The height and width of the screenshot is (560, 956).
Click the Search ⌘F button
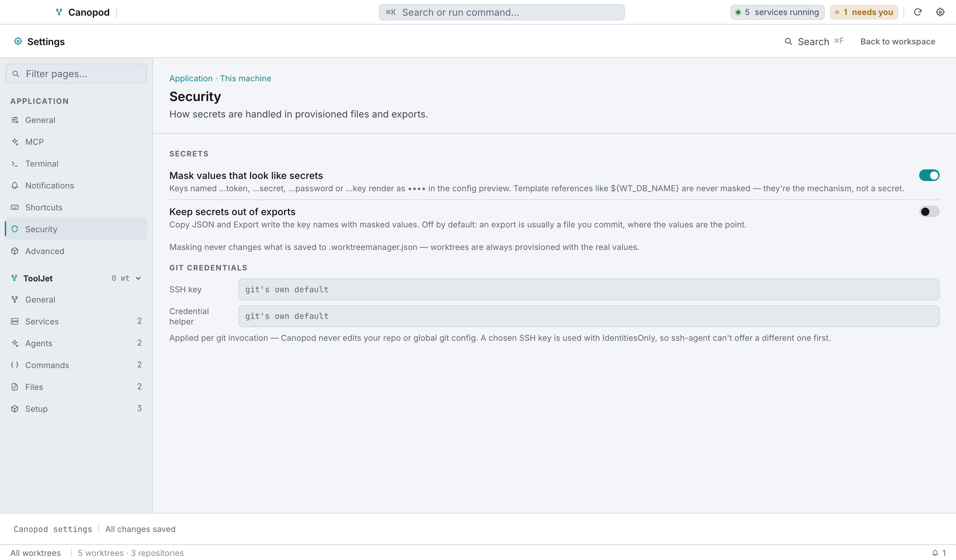[814, 41]
